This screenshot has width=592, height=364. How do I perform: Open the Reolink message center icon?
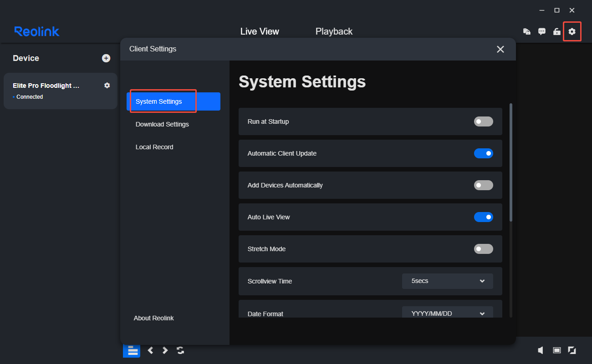541,31
